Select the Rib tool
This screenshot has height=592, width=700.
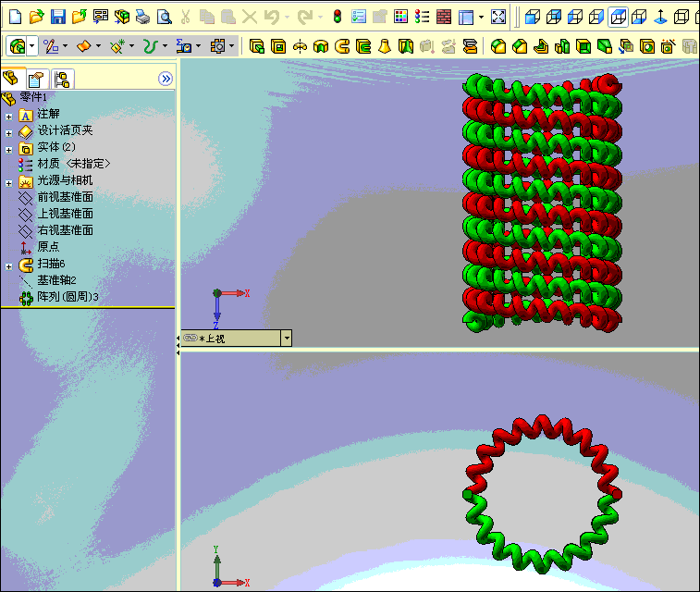(541, 46)
